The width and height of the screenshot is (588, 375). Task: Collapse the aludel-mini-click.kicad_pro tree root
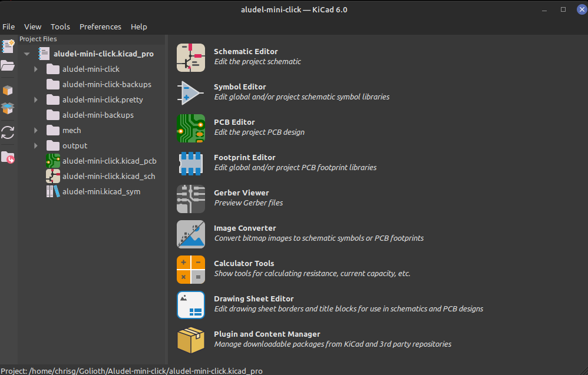[x=27, y=54]
